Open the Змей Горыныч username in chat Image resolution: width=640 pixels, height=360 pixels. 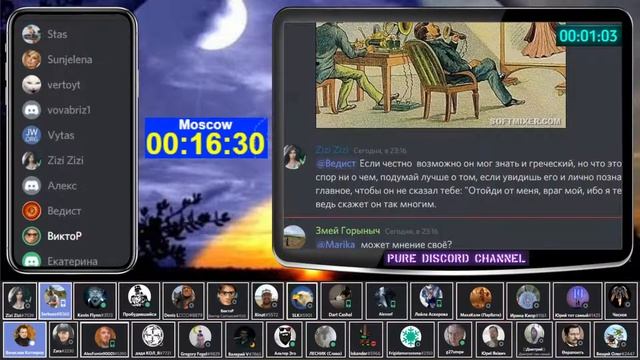click(x=347, y=231)
